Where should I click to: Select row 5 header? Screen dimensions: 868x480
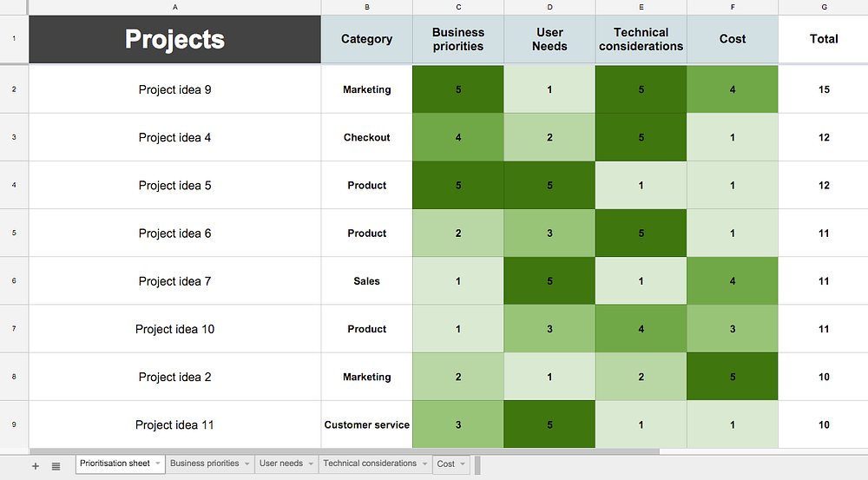point(14,233)
